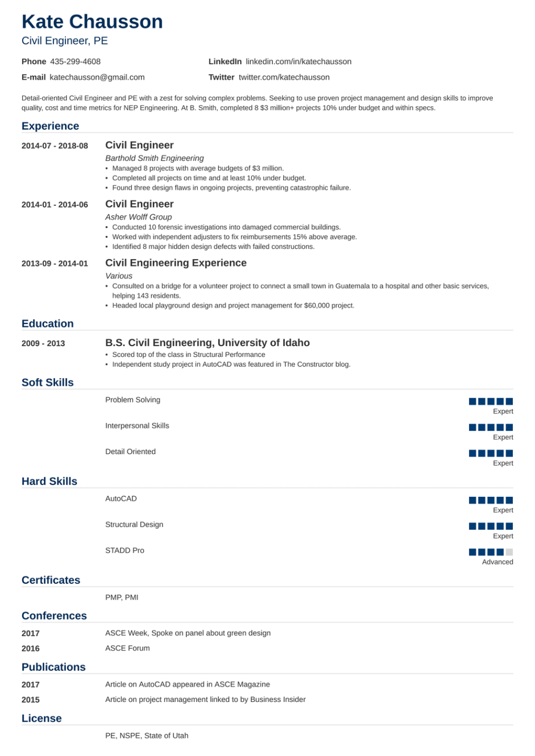535x756 pixels.
Task: Select the Education section heading
Action: 48,324
